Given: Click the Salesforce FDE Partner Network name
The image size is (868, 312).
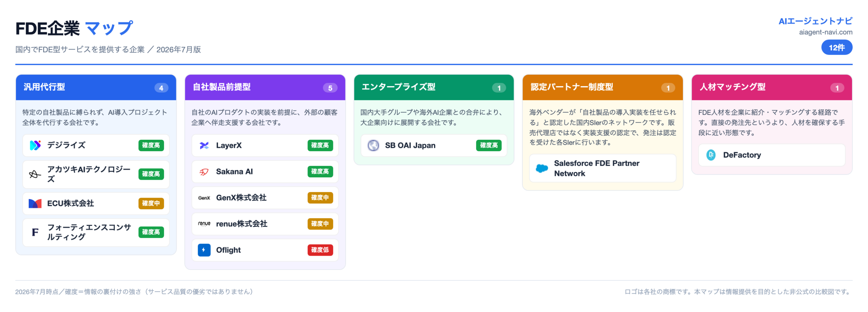Looking at the screenshot, I should pos(596,168).
